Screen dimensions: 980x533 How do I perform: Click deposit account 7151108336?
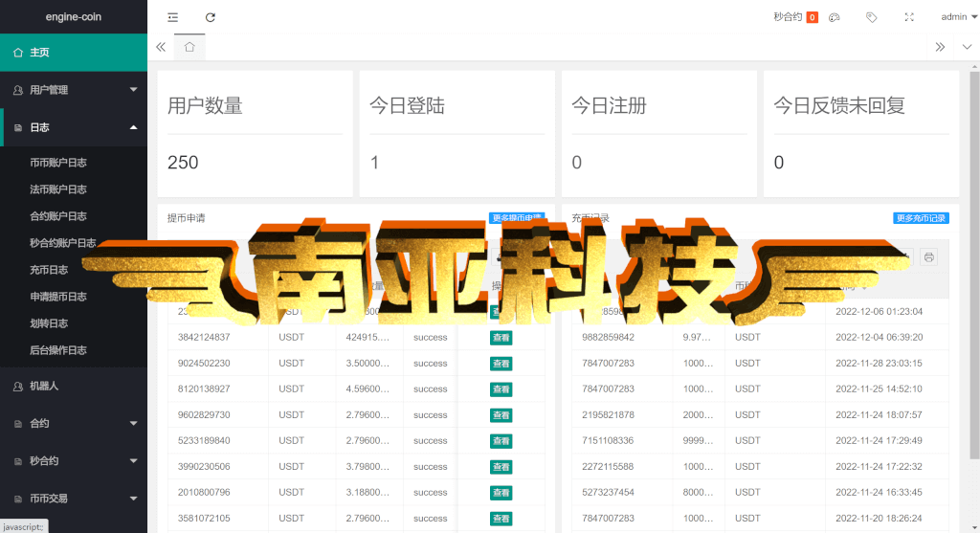(x=608, y=440)
